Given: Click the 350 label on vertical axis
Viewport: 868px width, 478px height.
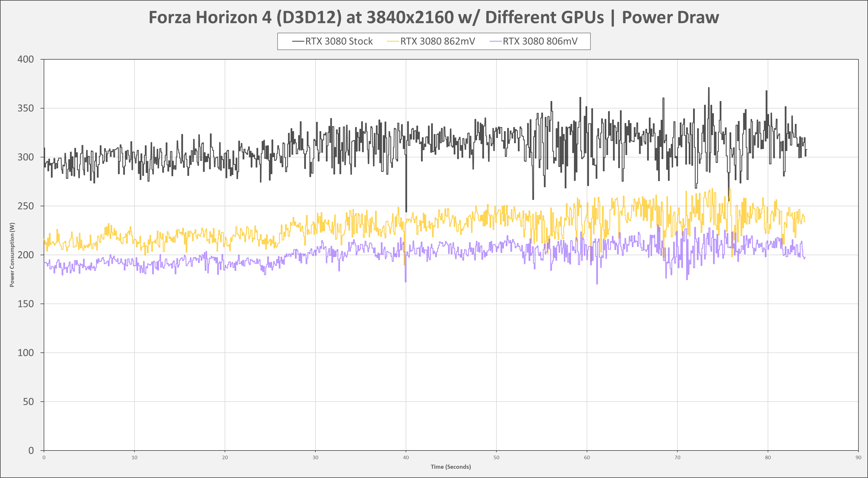Looking at the screenshot, I should [x=26, y=108].
